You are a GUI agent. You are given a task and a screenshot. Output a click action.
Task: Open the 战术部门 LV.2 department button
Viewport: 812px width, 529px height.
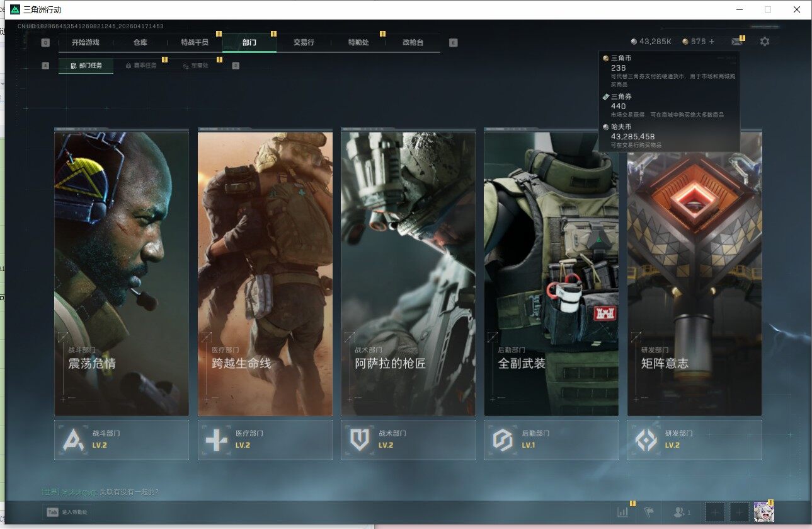coord(408,439)
